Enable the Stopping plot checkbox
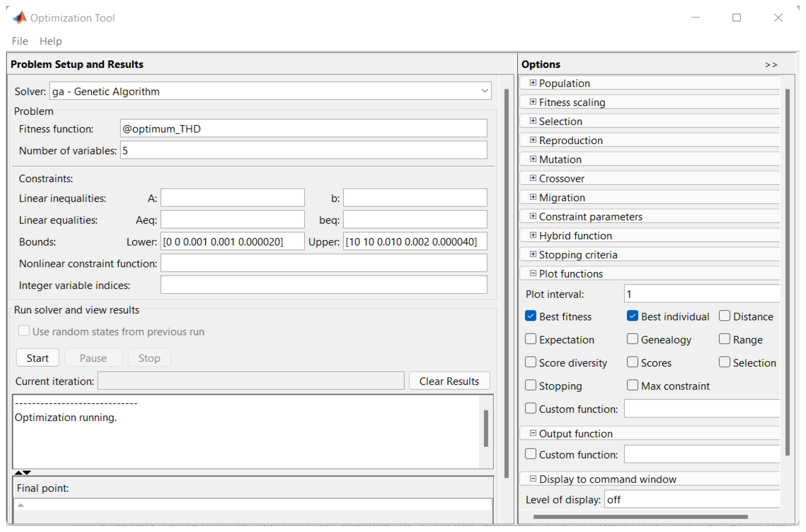The width and height of the screenshot is (806, 532). pyautogui.click(x=531, y=385)
